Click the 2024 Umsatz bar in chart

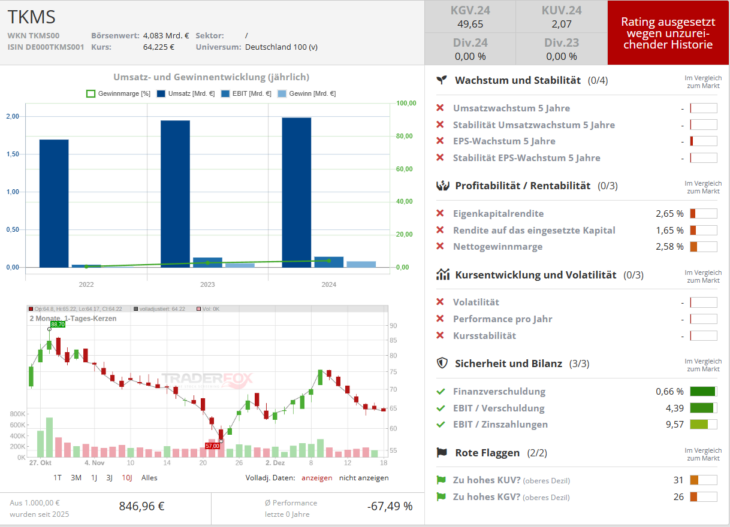coord(296,192)
